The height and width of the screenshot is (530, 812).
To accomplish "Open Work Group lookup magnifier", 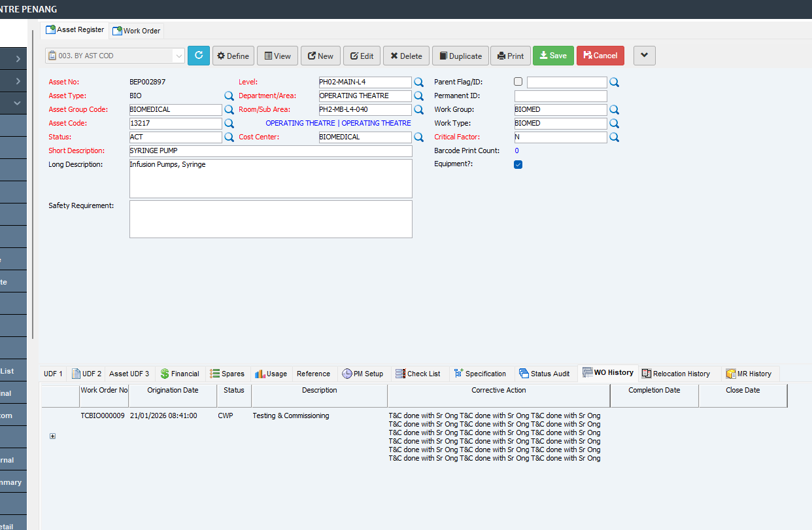I will click(614, 110).
